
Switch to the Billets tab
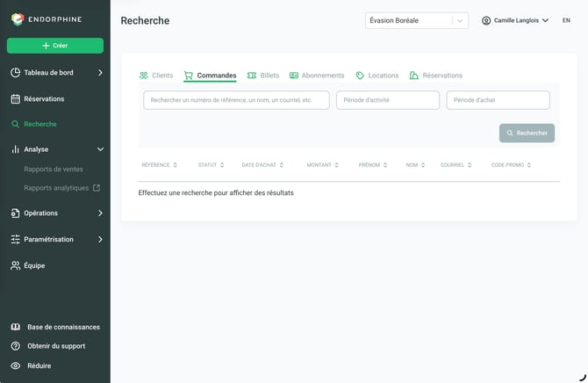[263, 76]
